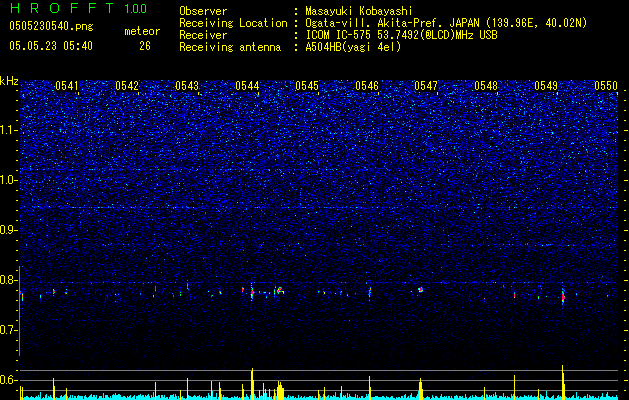Click the kHz axis unit label

click(9, 81)
